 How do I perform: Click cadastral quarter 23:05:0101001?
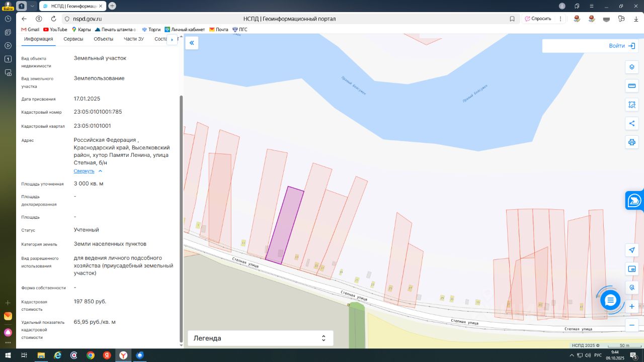click(x=93, y=126)
